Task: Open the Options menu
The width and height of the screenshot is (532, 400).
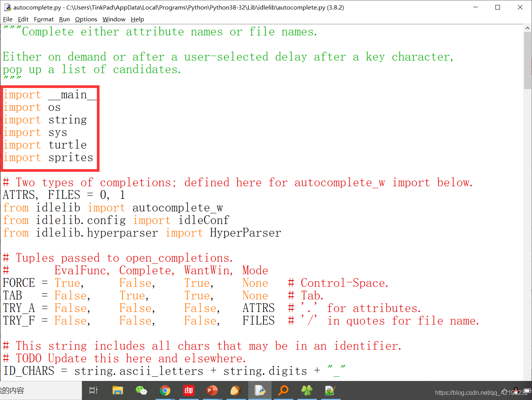Action: 86,19
